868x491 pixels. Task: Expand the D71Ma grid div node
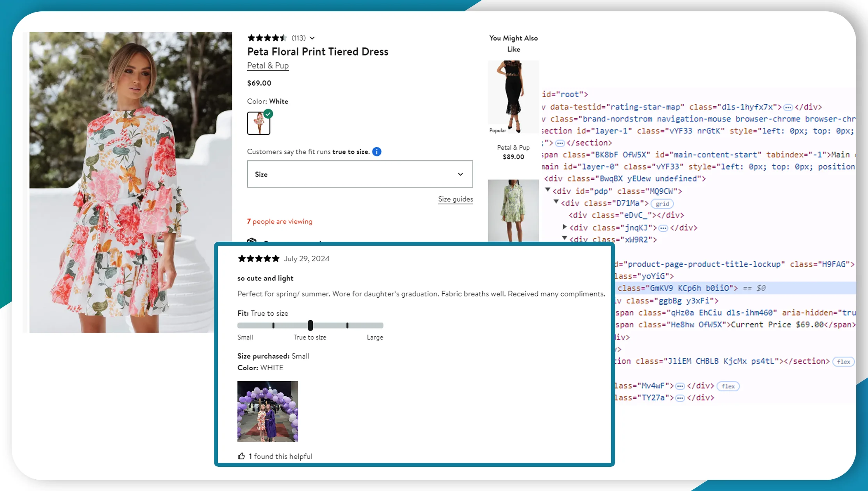point(555,203)
